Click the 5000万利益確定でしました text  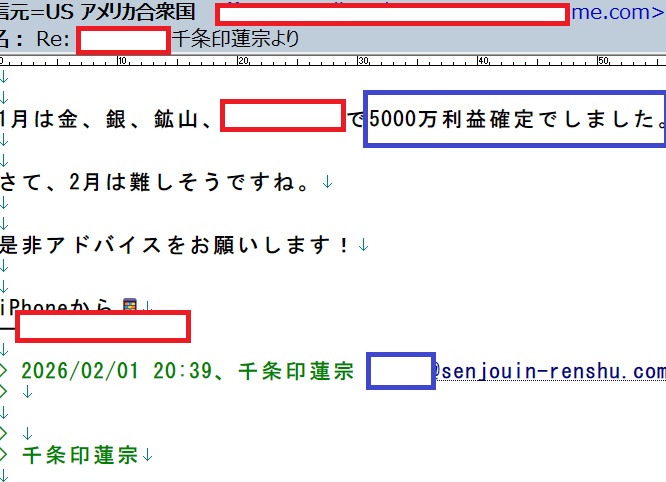(514, 119)
